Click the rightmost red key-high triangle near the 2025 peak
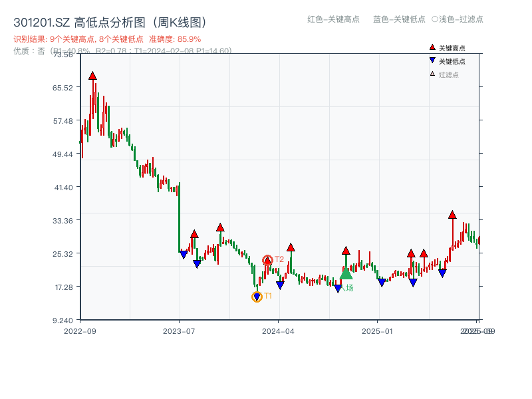This screenshot has width=532, height=399. coord(452,215)
